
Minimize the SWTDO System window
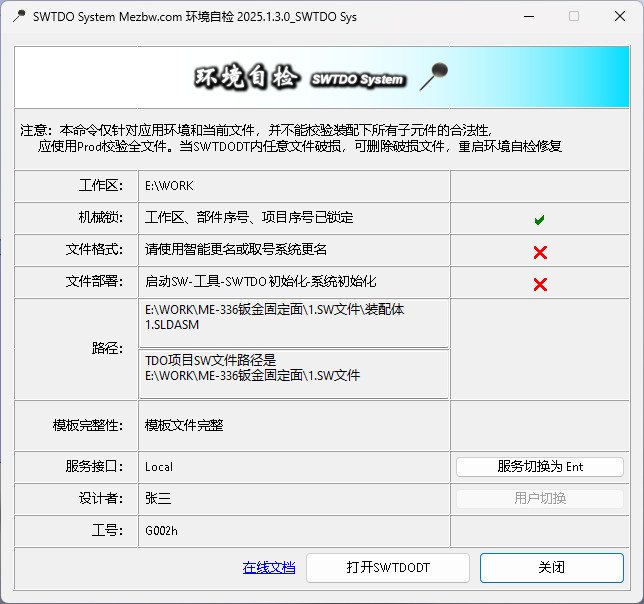526,17
